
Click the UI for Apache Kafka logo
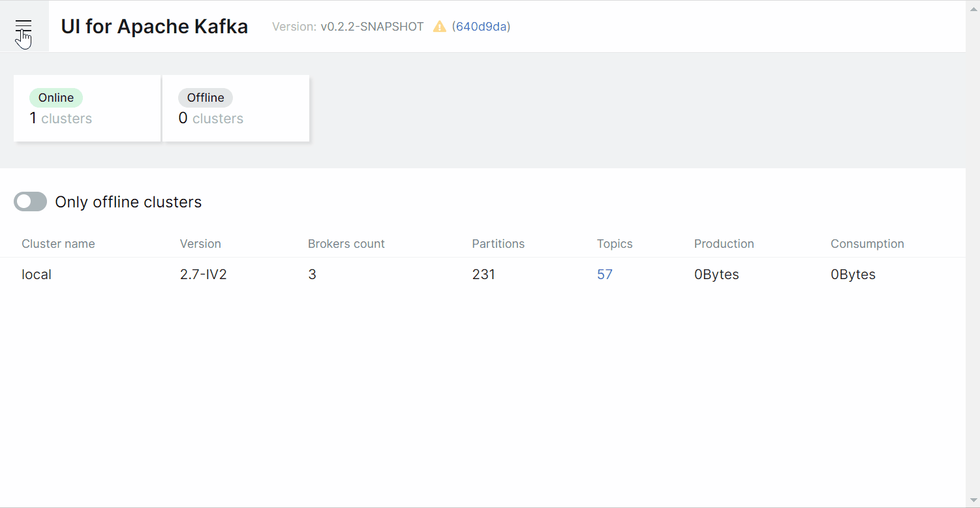pos(154,26)
